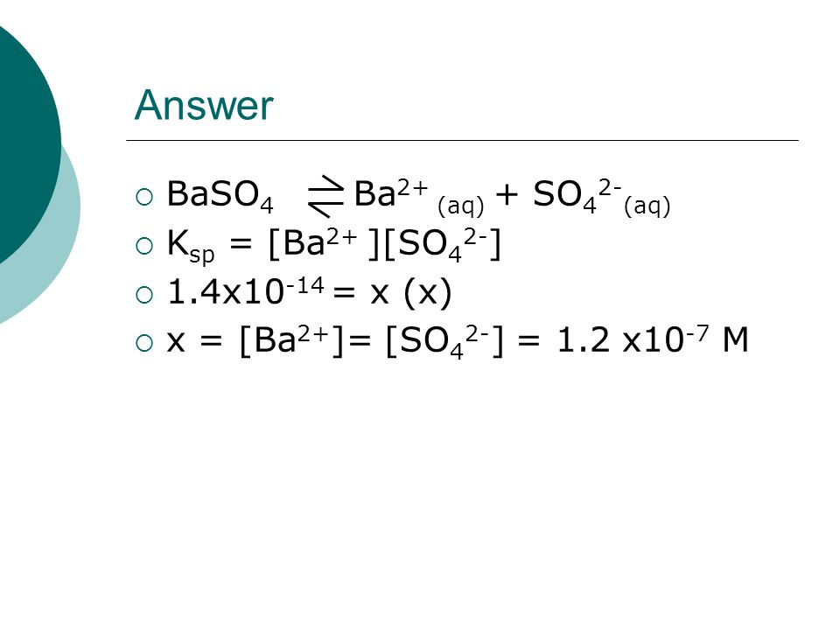The height and width of the screenshot is (630, 840).
Task: Click the [SO4 2-] term in final line
Action: 445,341
